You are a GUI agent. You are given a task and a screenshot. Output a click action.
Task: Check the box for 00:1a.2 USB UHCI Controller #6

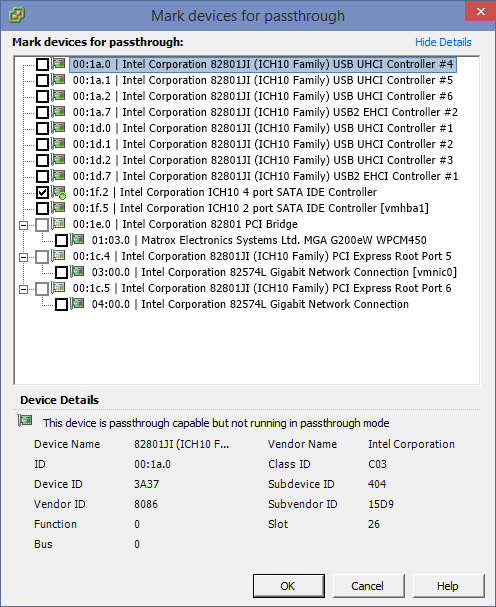pos(42,96)
